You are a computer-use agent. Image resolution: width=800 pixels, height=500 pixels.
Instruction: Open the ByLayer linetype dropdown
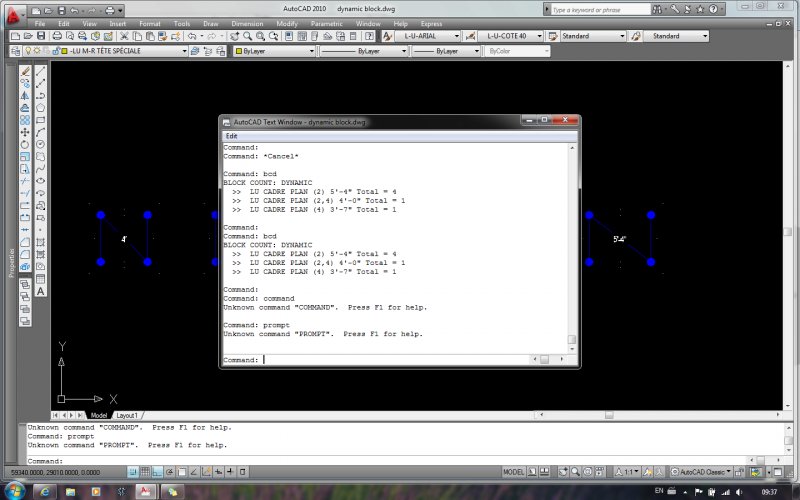(364, 51)
